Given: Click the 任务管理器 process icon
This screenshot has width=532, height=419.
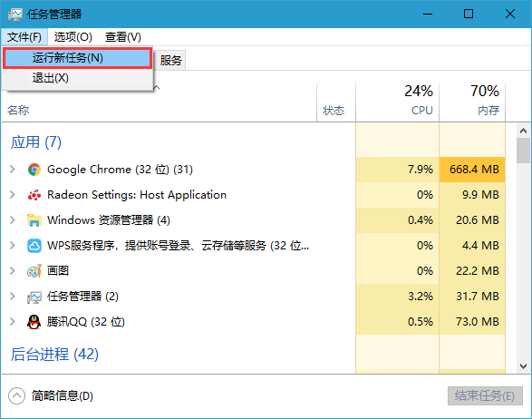Looking at the screenshot, I should pyautogui.click(x=34, y=297).
